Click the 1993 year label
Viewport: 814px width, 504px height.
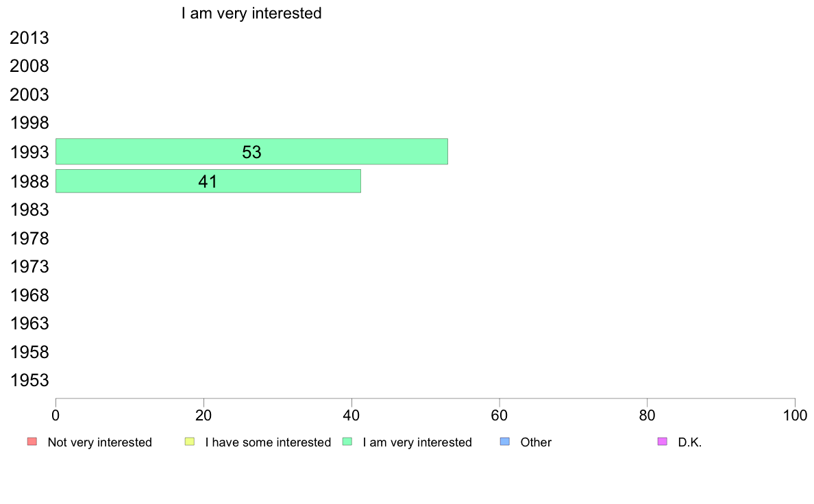[29, 152]
